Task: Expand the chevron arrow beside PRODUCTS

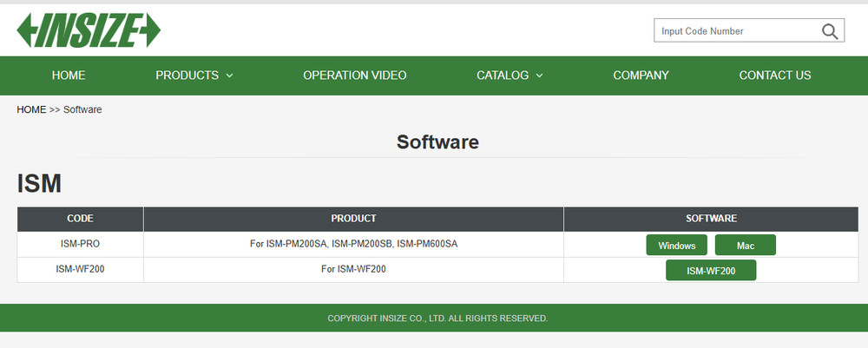Action: (x=230, y=76)
